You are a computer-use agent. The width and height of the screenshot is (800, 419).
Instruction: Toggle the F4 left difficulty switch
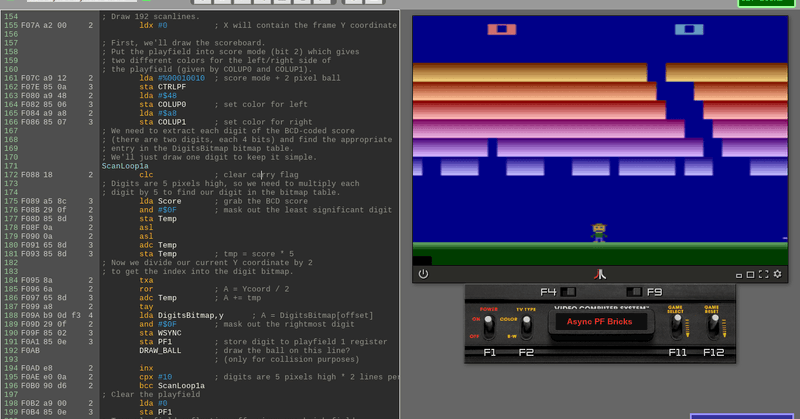click(x=568, y=292)
